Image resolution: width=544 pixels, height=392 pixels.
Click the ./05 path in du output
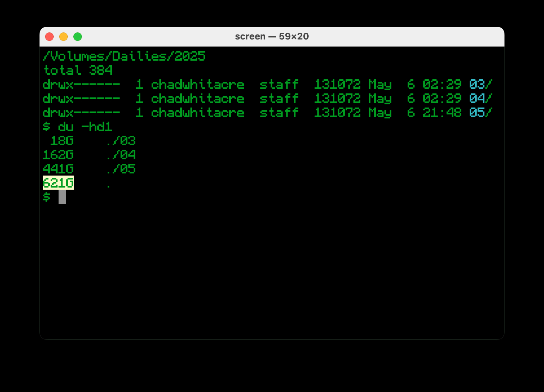121,169
